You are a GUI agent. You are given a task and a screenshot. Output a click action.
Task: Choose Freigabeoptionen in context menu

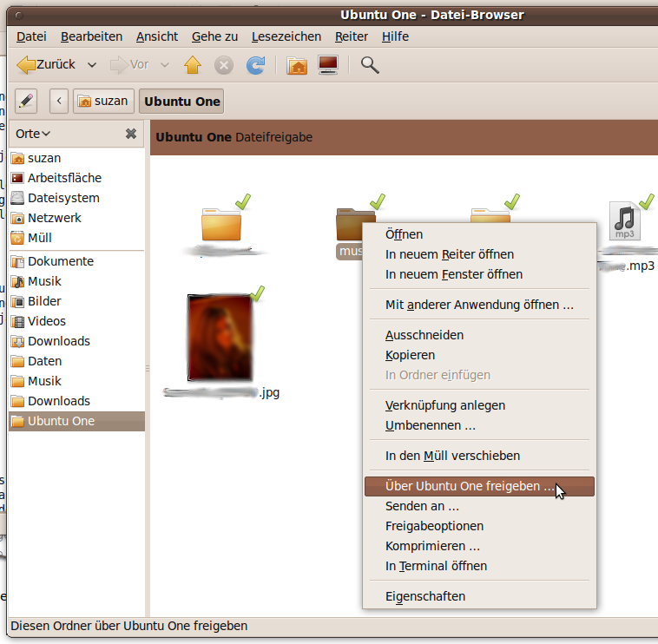(x=479, y=526)
